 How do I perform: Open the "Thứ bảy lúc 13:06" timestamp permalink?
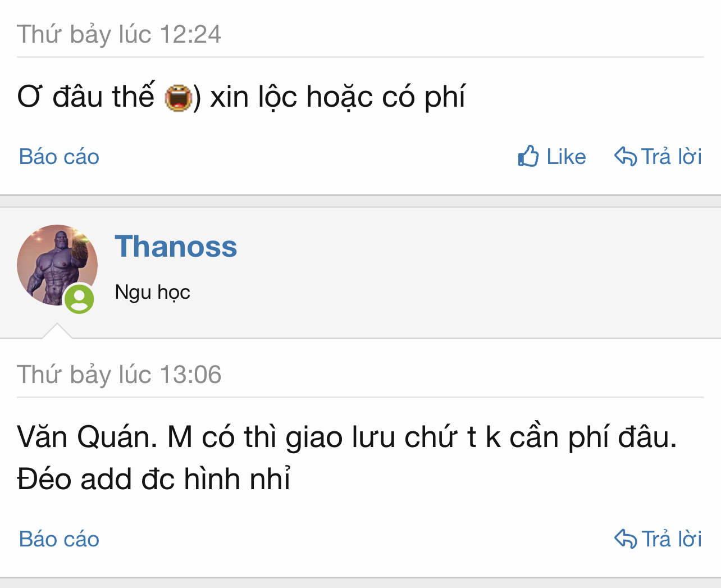tap(119, 375)
